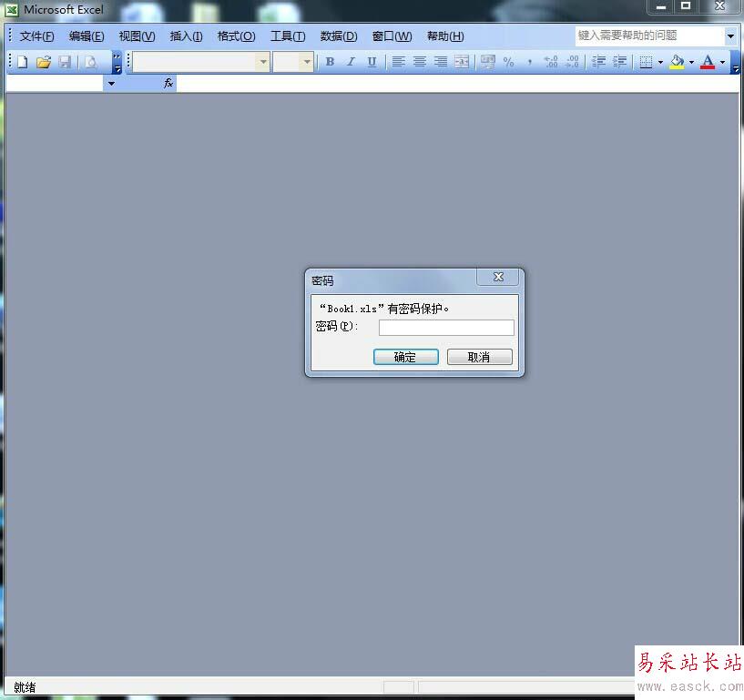Open the Font size dropdown
Screen dimensions: 744x700
click(x=307, y=62)
